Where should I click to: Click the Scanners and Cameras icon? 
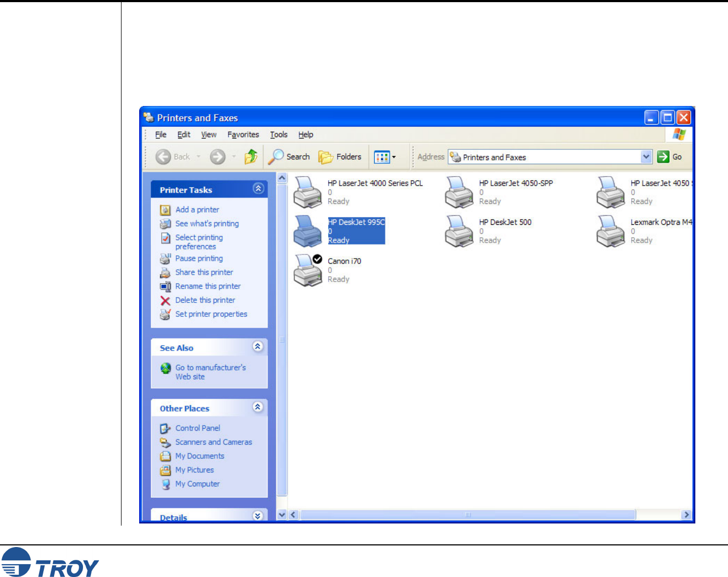(165, 442)
